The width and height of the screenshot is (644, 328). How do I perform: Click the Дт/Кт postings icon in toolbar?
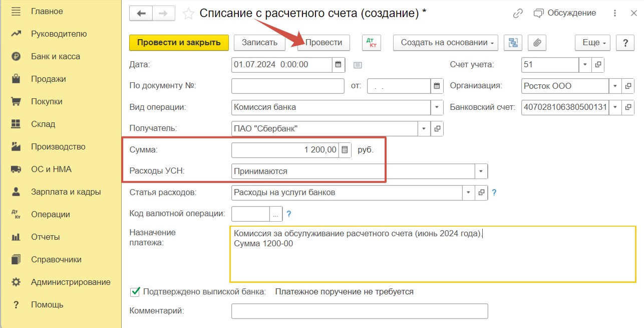[x=371, y=43]
